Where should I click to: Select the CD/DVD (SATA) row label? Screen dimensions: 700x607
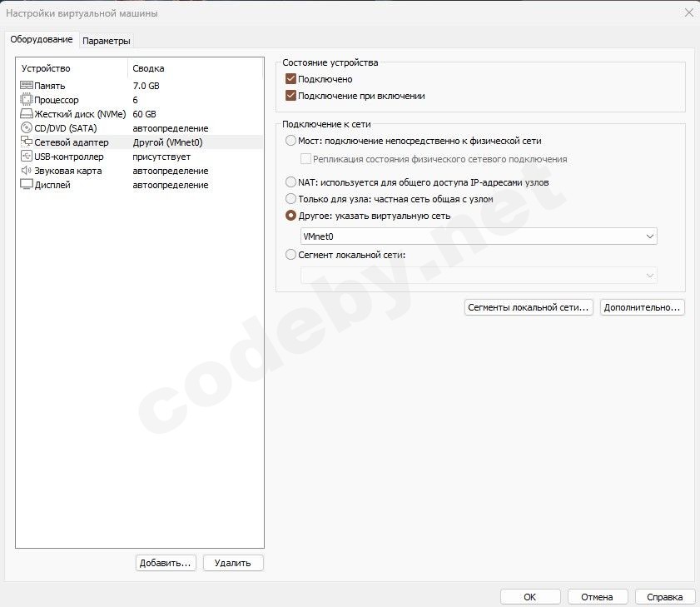pyautogui.click(x=66, y=128)
